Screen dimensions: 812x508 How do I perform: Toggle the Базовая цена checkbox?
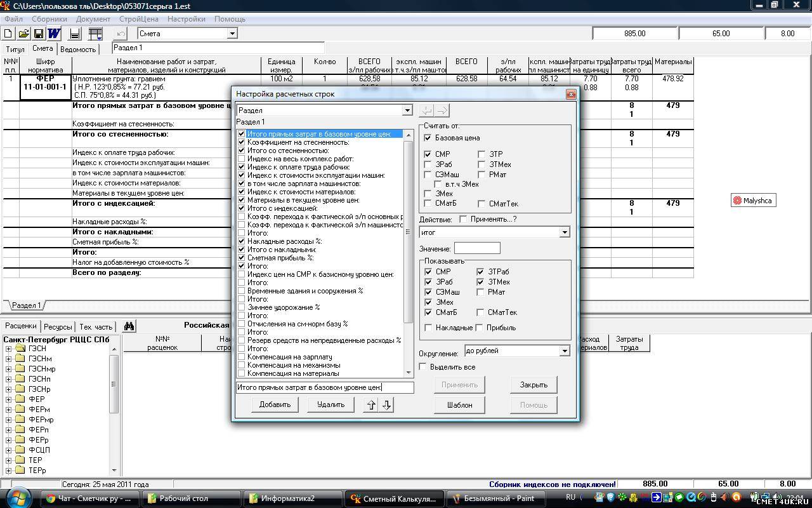428,138
